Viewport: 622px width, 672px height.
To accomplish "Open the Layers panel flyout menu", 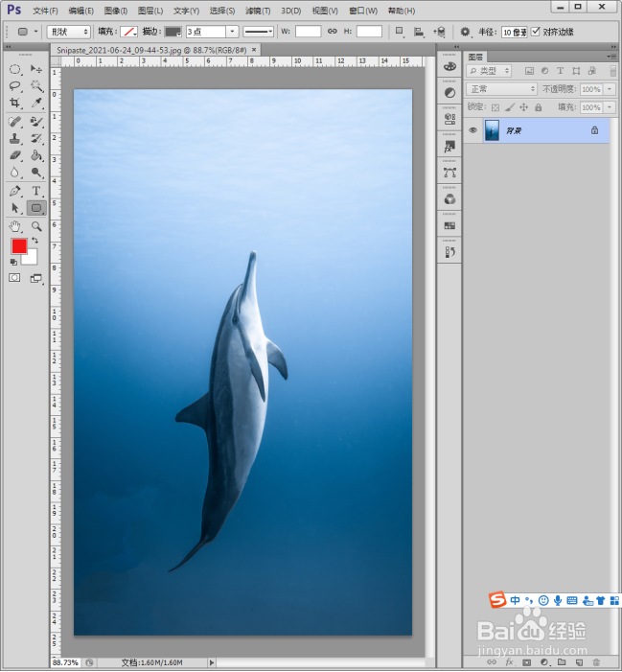I will tap(611, 57).
